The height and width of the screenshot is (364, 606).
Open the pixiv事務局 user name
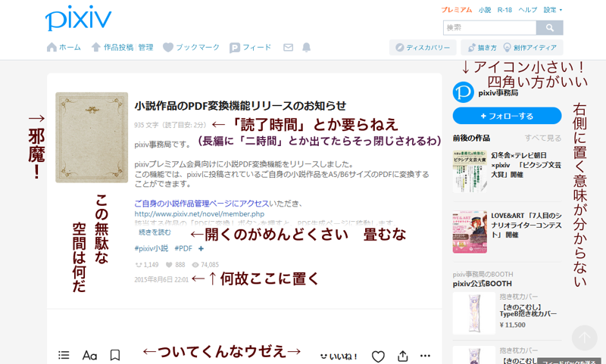point(498,93)
